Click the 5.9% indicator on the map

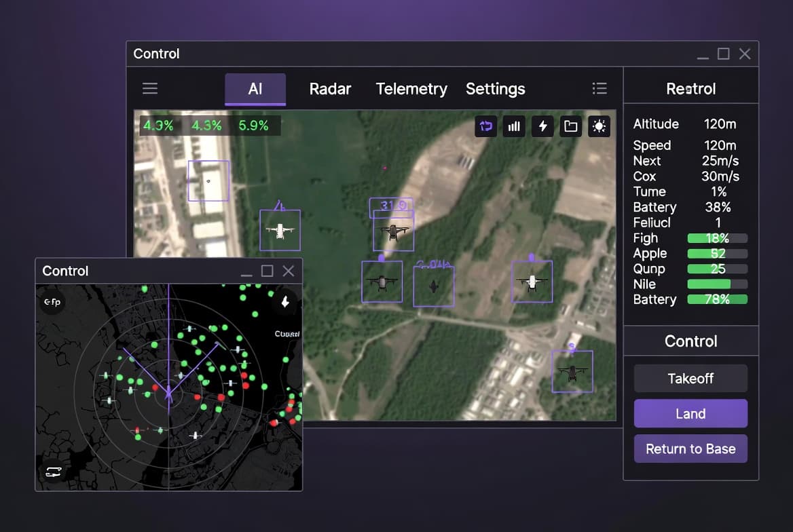(x=253, y=126)
